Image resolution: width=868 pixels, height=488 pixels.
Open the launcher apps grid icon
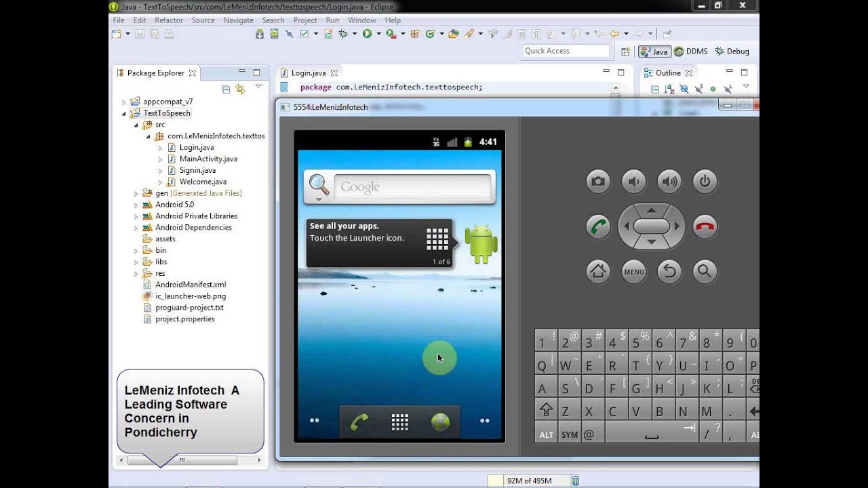399,422
